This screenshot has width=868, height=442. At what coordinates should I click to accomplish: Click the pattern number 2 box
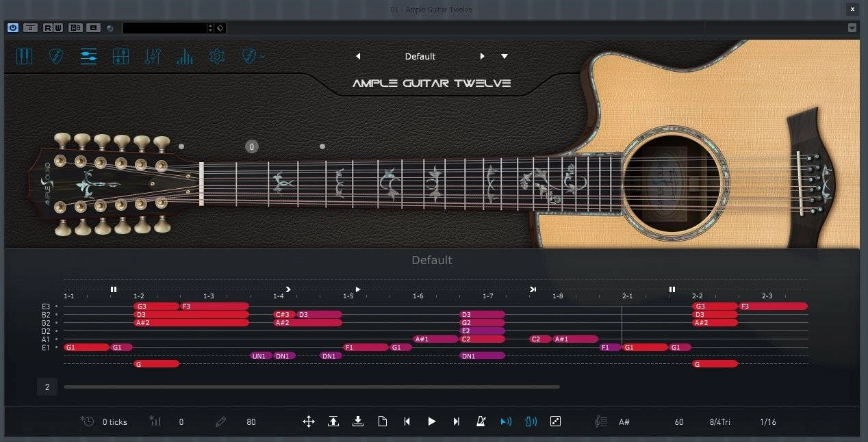point(47,387)
